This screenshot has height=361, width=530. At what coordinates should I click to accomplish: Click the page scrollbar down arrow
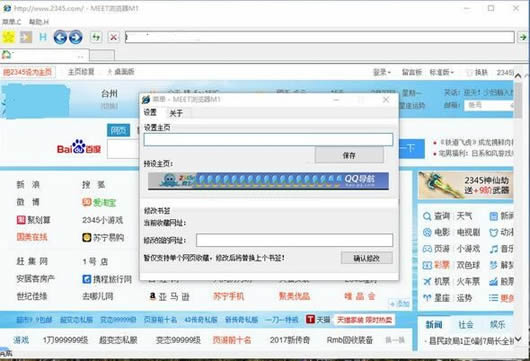[518, 339]
